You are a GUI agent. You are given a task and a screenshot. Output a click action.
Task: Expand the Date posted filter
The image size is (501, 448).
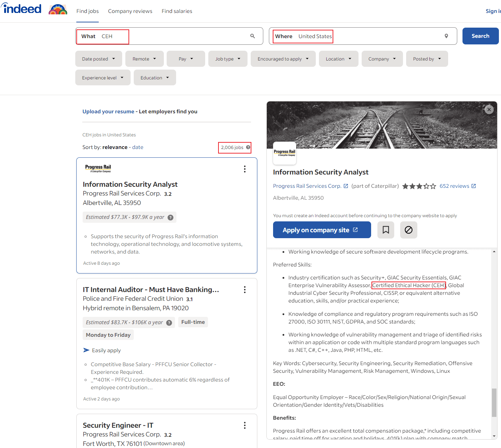point(99,59)
